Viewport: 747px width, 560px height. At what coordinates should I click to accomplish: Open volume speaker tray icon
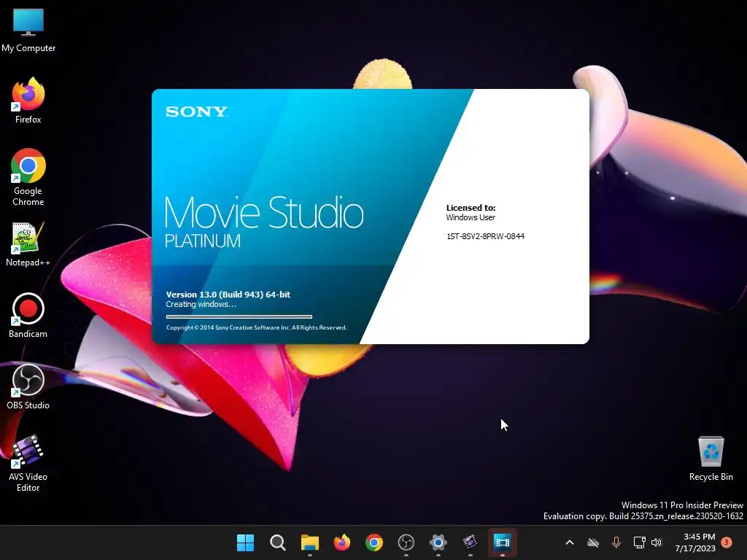point(657,542)
